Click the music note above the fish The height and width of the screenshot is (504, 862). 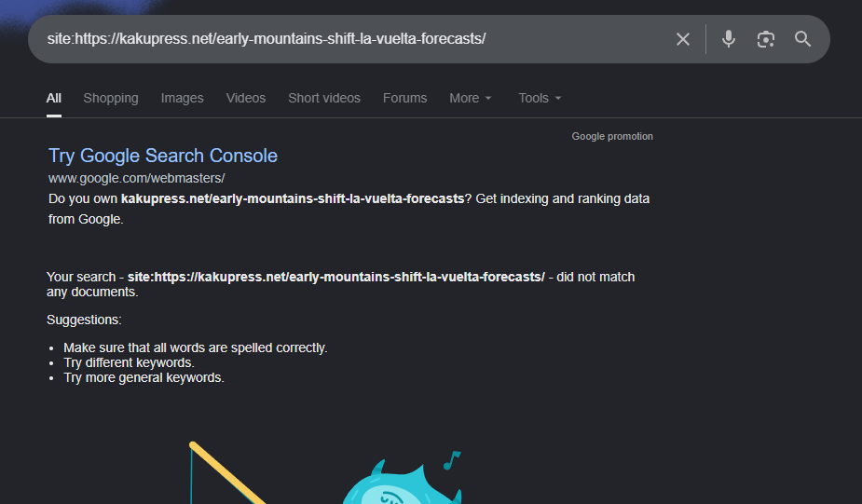pyautogui.click(x=451, y=460)
